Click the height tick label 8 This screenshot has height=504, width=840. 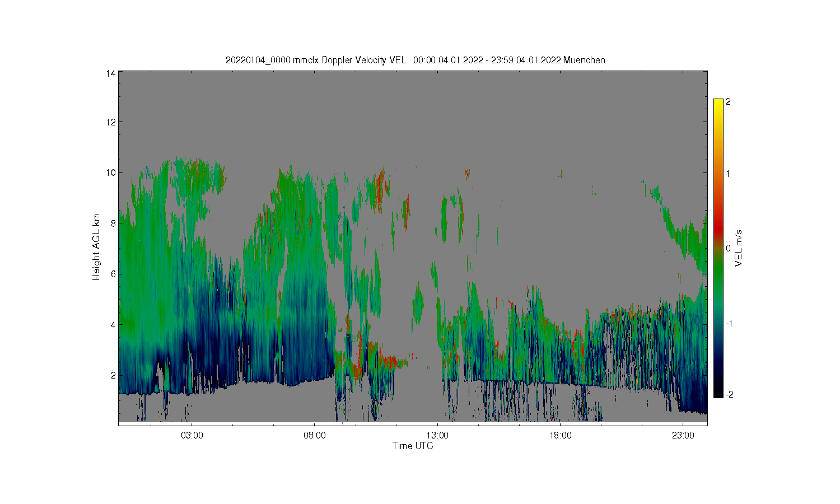click(113, 223)
